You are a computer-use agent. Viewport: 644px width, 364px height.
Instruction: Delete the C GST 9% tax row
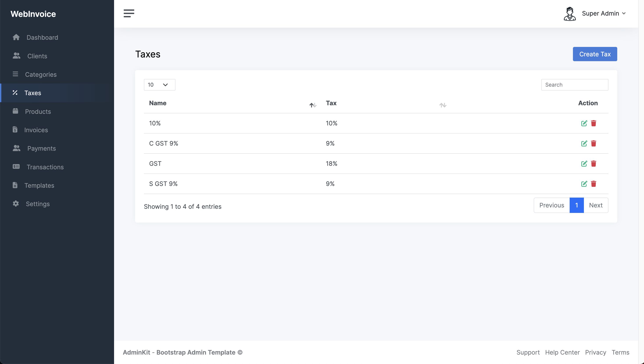pos(594,143)
